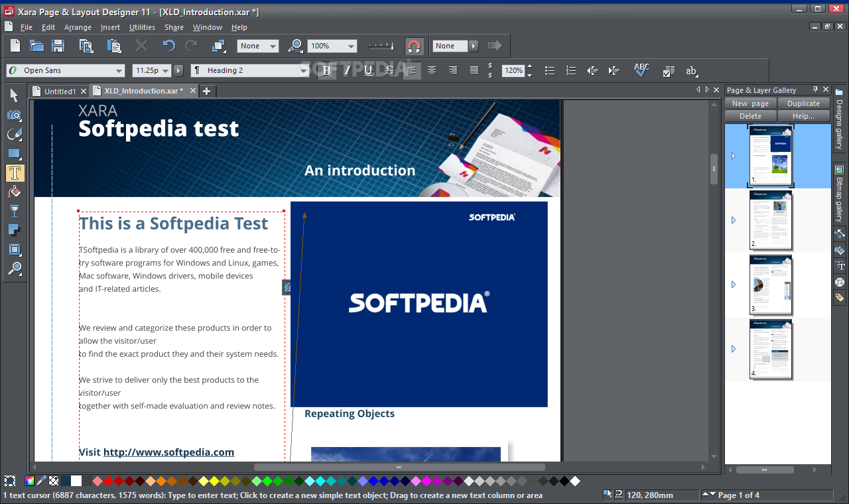This screenshot has width=849, height=504.
Task: Run the ABC spell checker
Action: click(641, 70)
